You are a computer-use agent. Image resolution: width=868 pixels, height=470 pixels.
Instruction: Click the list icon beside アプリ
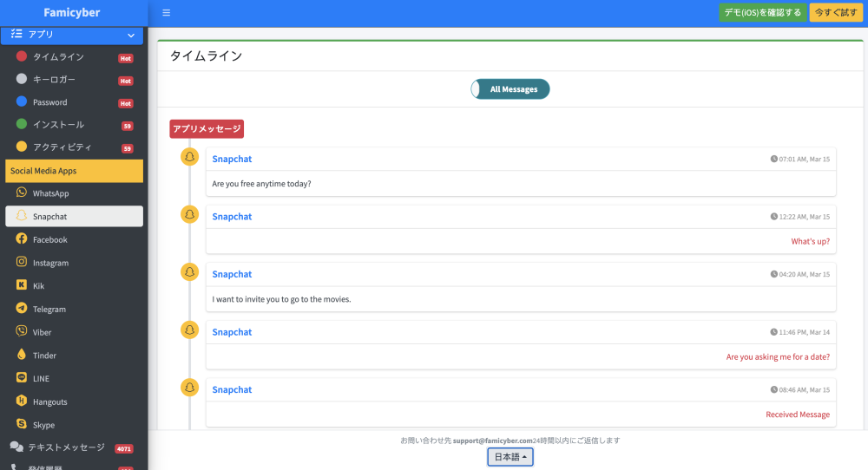[x=16, y=34]
